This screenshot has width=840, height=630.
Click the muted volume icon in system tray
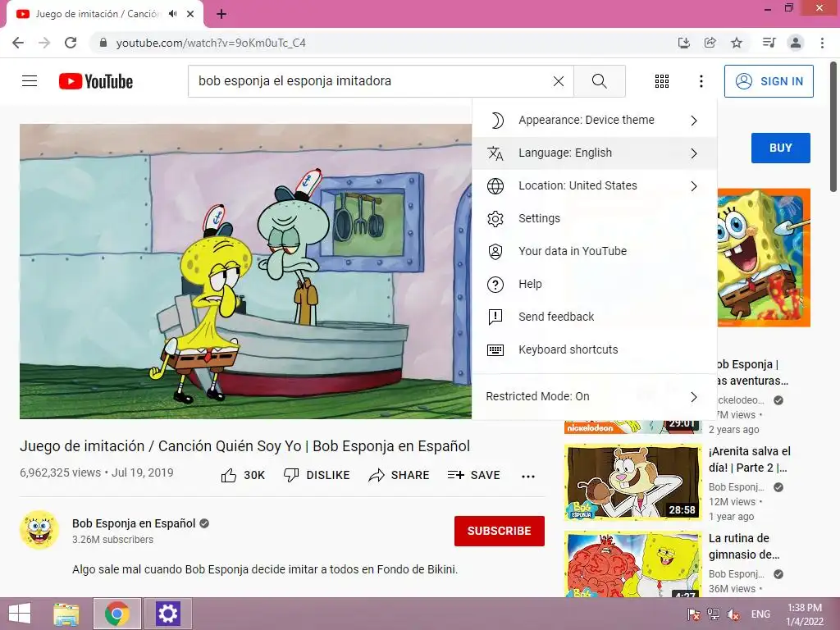point(733,614)
